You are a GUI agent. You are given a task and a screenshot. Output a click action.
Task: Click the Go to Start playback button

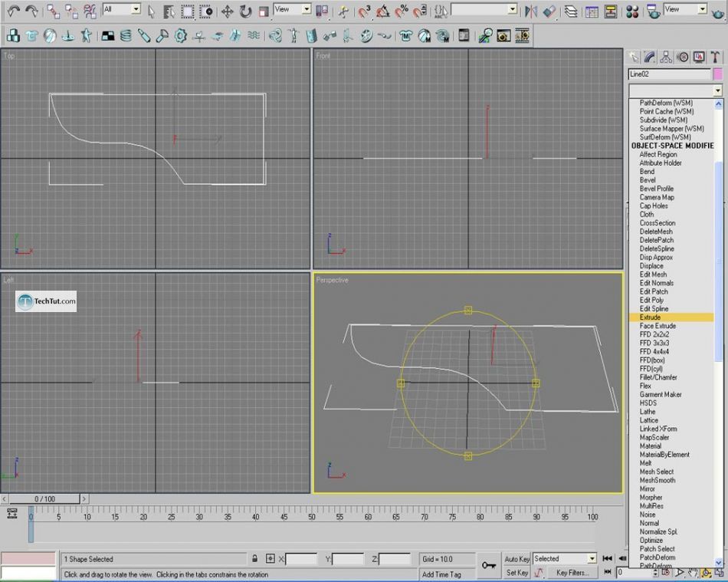click(x=607, y=558)
